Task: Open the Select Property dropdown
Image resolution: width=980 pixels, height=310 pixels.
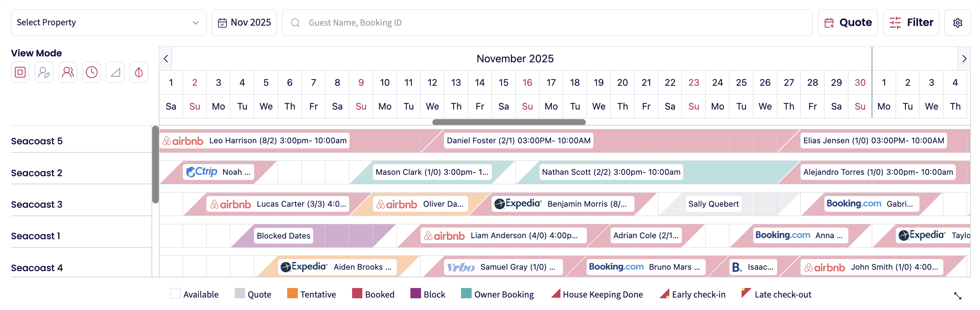Action: (109, 23)
